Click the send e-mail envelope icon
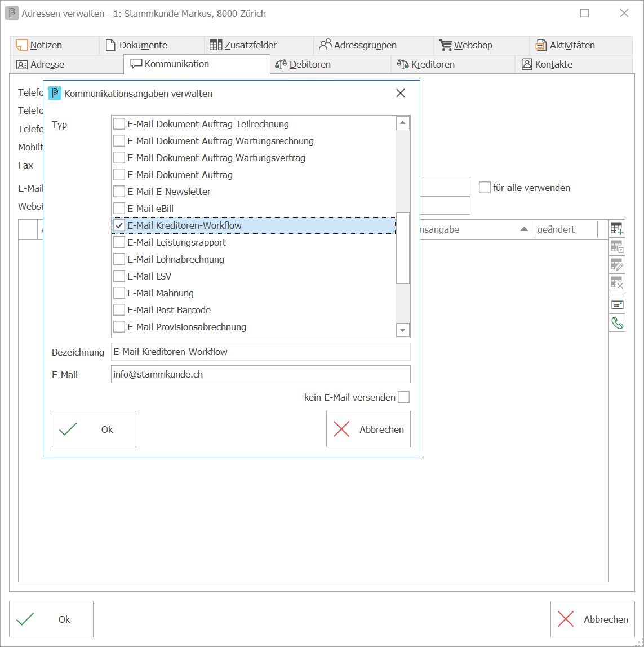Image resolution: width=644 pixels, height=647 pixels. [617, 305]
